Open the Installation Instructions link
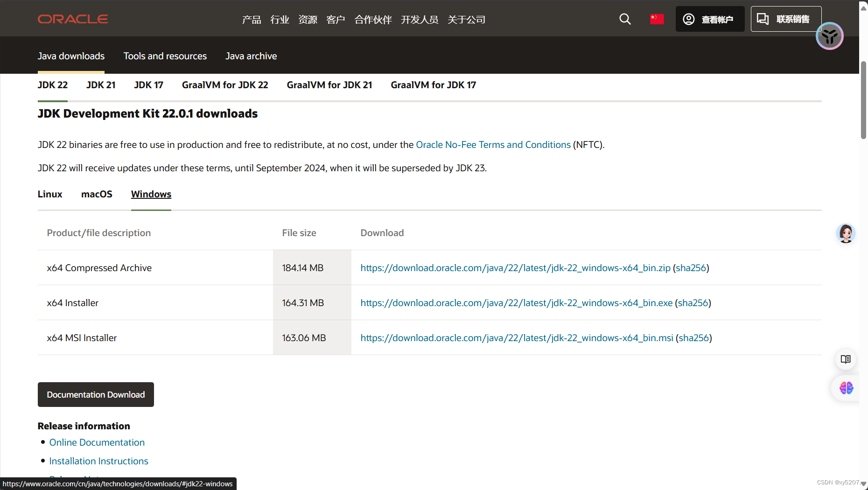 point(98,461)
